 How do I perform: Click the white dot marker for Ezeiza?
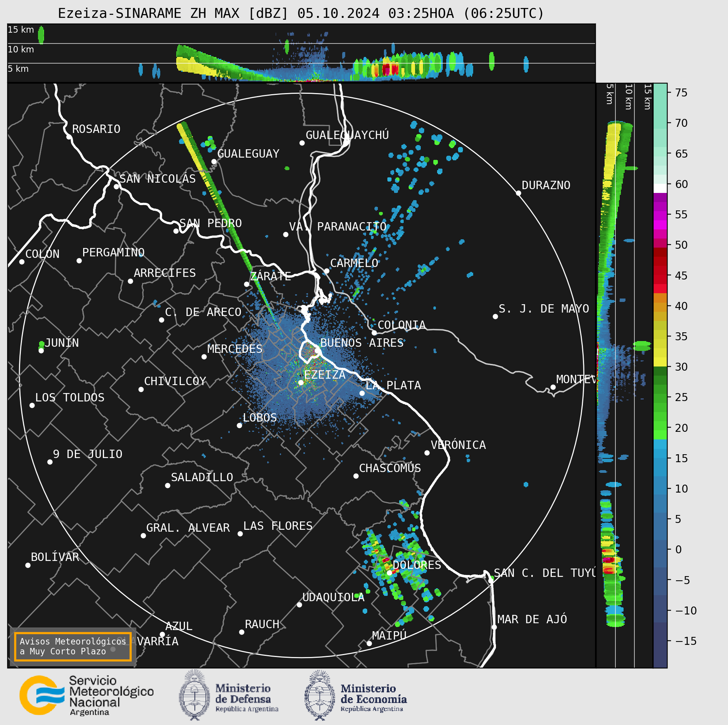(301, 382)
